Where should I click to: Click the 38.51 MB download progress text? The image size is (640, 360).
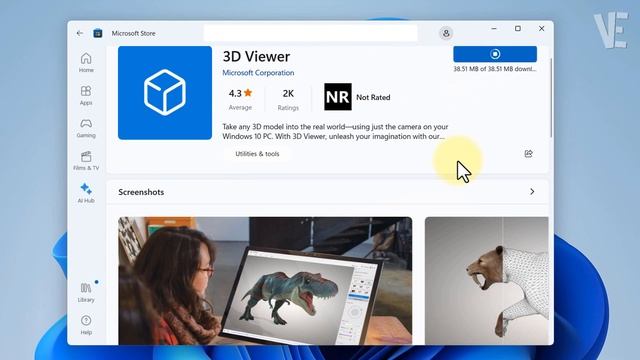495,69
